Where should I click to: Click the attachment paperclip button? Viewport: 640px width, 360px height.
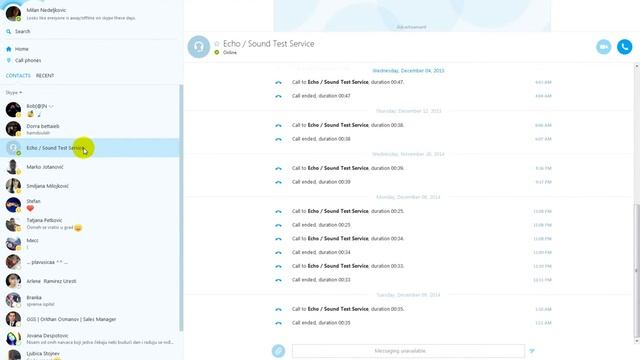[x=278, y=351]
